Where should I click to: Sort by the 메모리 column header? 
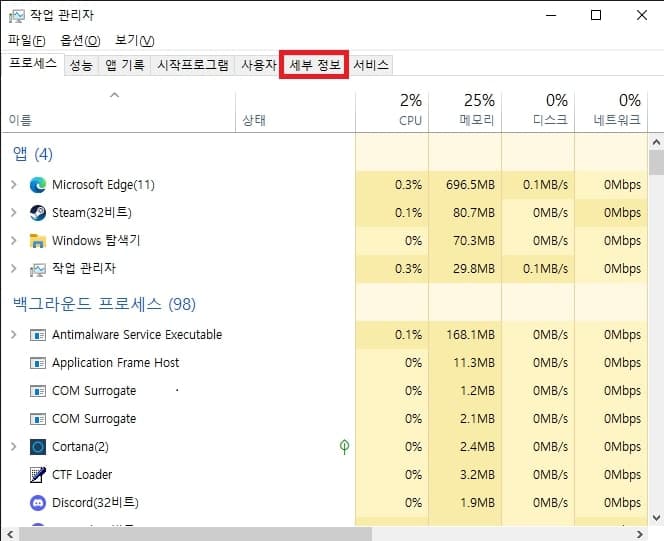point(465,112)
